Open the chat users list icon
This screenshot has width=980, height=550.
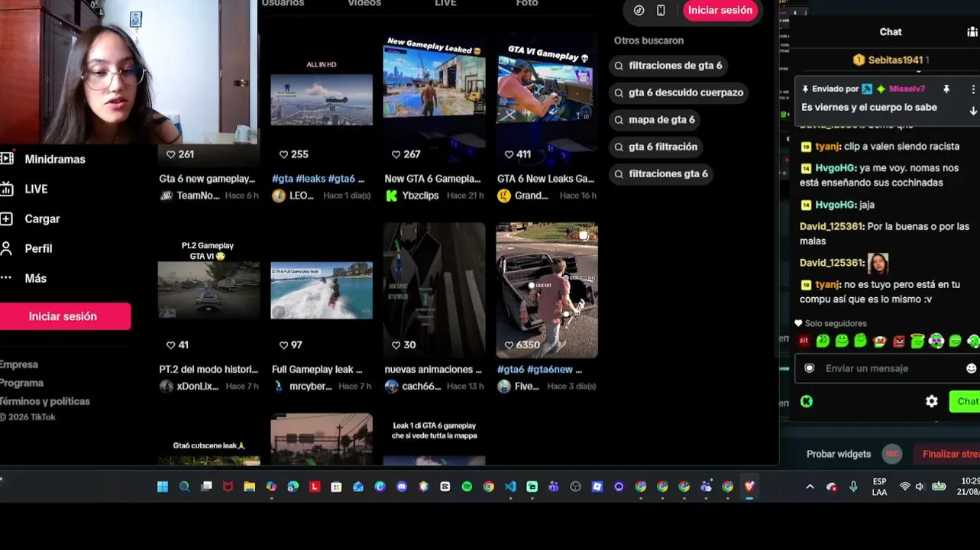point(972,32)
